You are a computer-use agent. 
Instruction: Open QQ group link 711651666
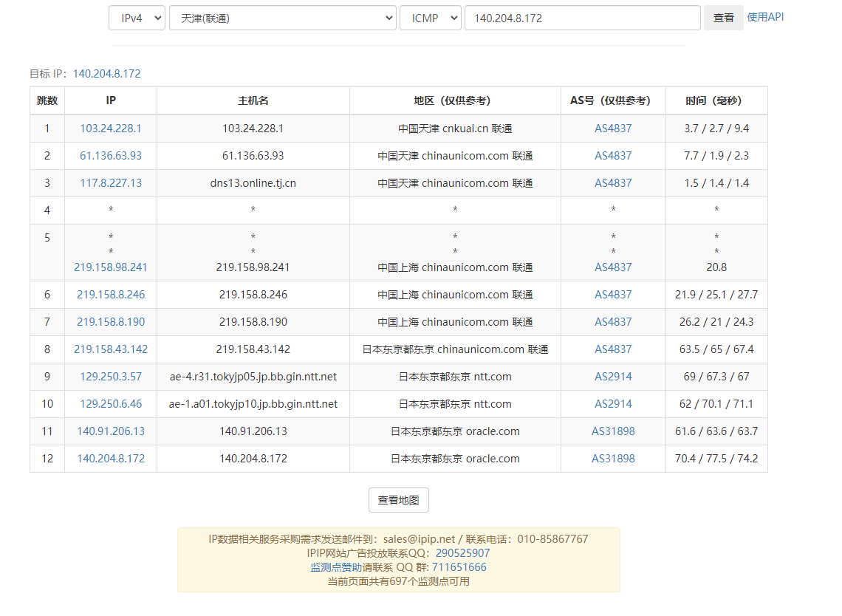(x=459, y=567)
